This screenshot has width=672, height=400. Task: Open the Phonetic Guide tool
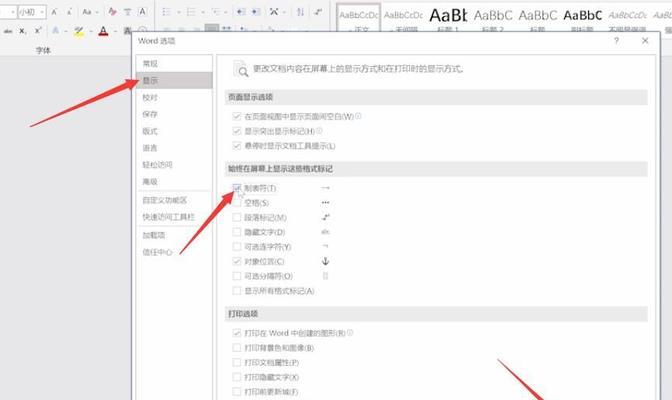(x=127, y=12)
